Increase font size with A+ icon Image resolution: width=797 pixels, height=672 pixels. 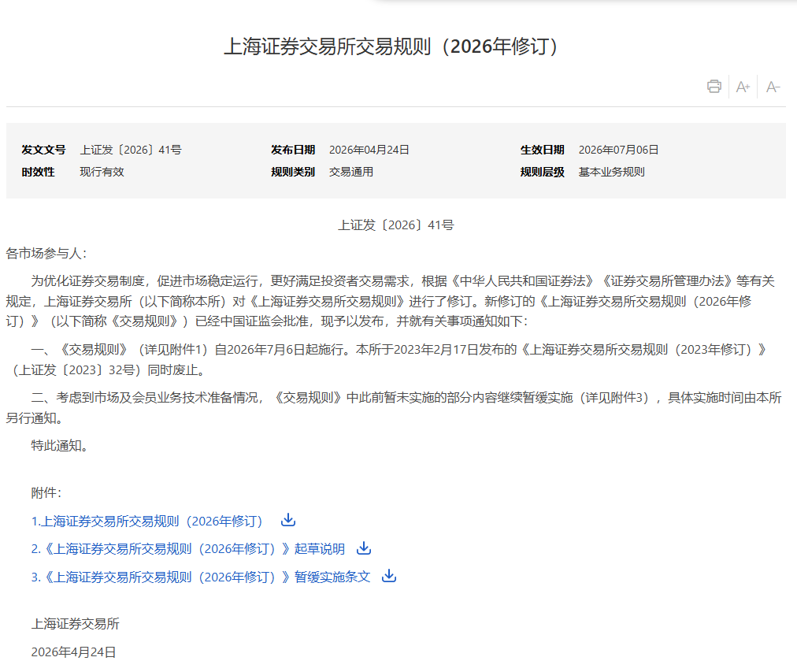click(x=743, y=87)
